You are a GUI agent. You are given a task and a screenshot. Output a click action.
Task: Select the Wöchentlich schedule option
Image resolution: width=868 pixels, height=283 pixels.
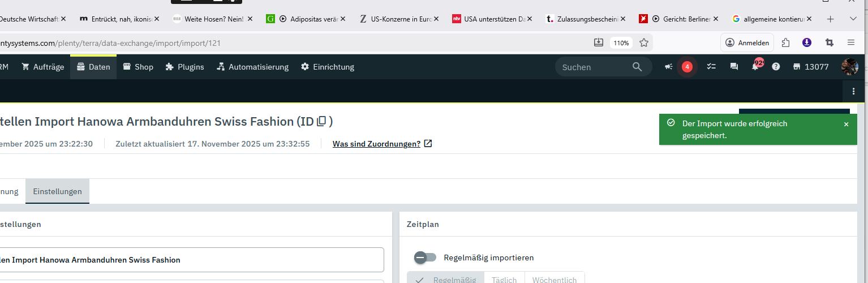coord(554,279)
